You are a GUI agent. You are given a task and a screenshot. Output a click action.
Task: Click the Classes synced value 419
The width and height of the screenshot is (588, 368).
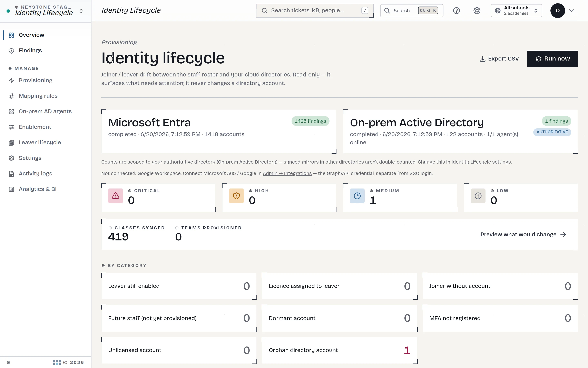click(118, 237)
